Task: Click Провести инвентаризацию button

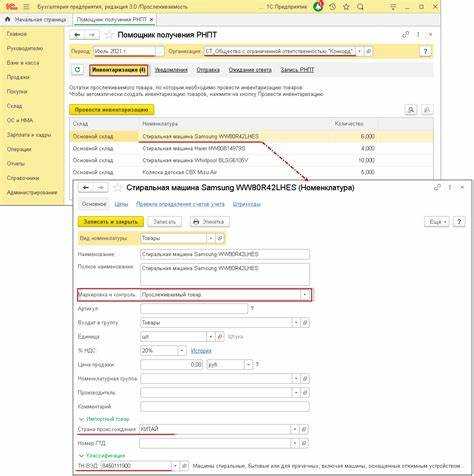Action: pyautogui.click(x=111, y=110)
